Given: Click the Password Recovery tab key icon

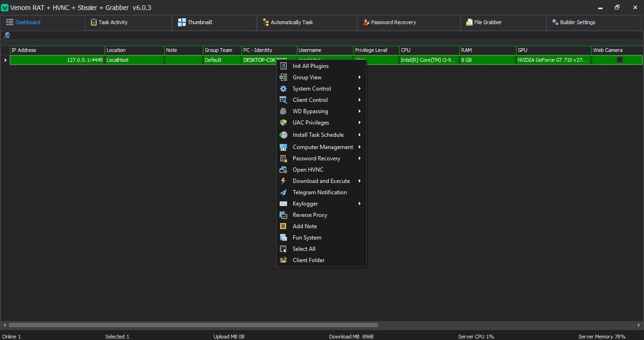Looking at the screenshot, I should 366,22.
